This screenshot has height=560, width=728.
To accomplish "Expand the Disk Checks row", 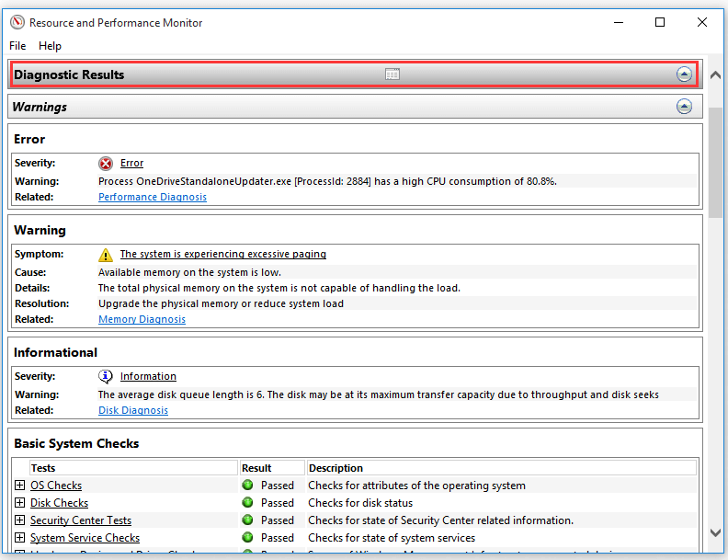I will click(x=19, y=502).
